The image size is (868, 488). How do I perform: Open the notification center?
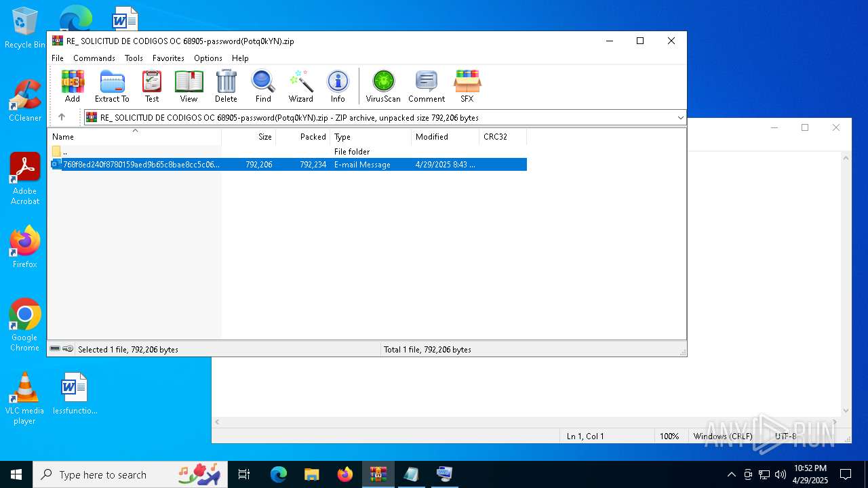point(846,474)
